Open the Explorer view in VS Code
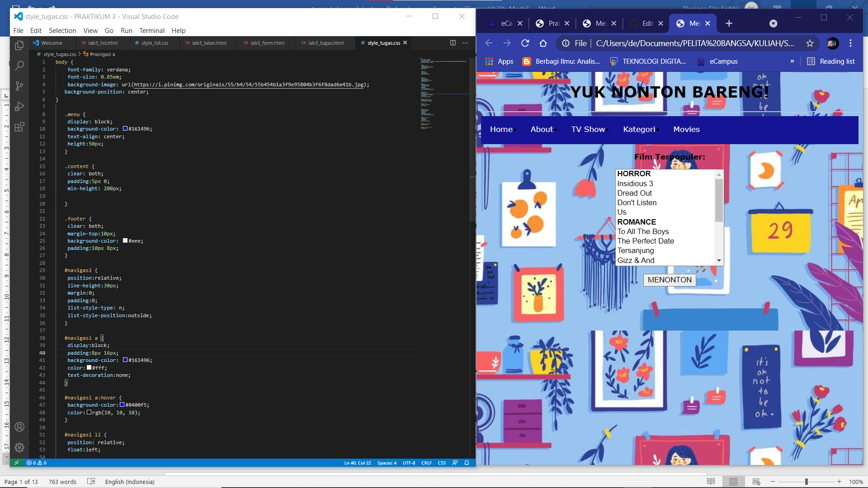 click(19, 45)
